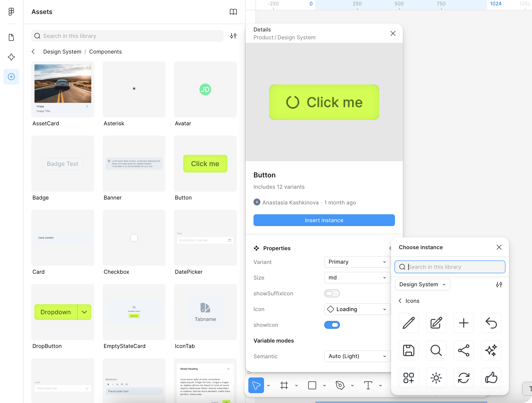Select the IconTab component thumbnail
Screen dimensions: 532x403
point(205,312)
